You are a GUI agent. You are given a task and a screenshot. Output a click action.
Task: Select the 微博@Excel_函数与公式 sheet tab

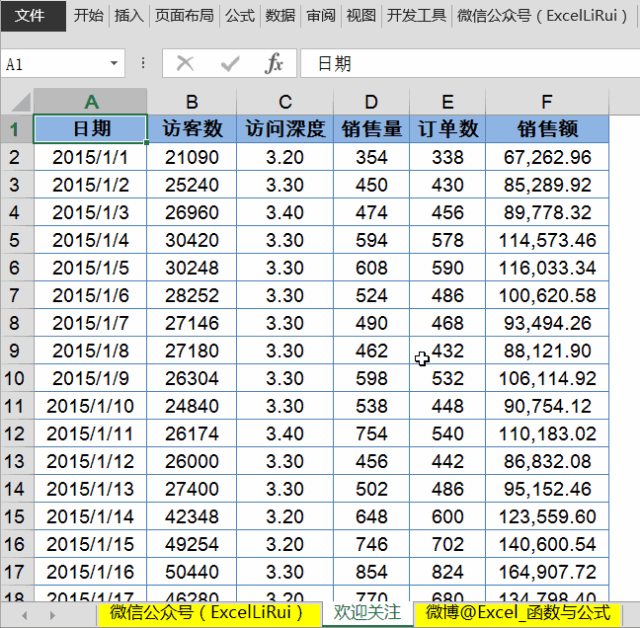click(x=518, y=613)
